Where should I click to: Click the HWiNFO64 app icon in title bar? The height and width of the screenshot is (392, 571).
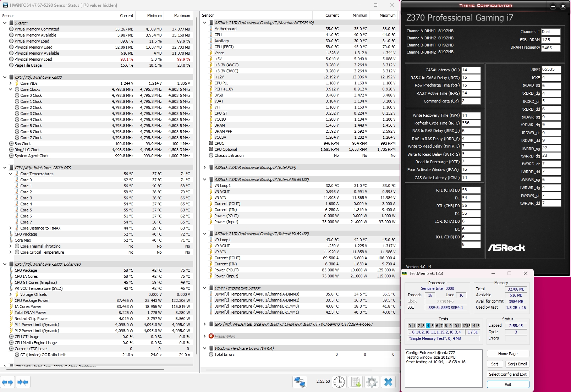[5, 5]
